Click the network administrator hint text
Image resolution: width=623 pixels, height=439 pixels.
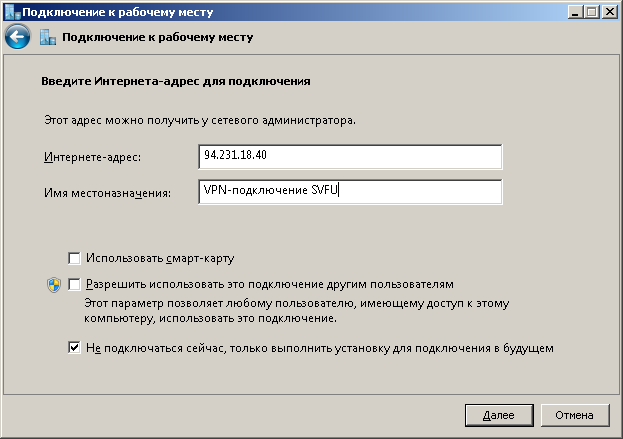(x=200, y=120)
